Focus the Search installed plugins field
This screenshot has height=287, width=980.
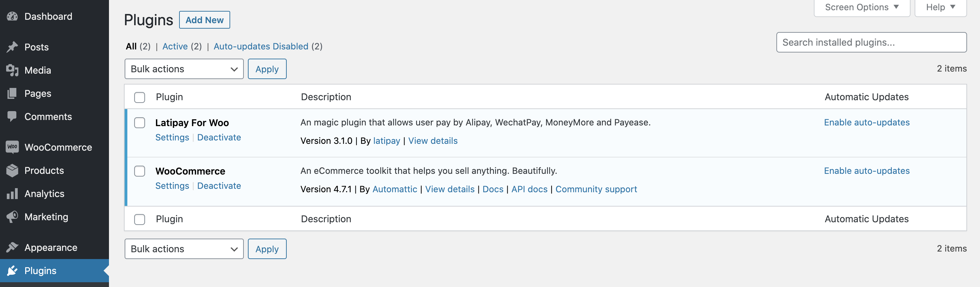pyautogui.click(x=871, y=42)
